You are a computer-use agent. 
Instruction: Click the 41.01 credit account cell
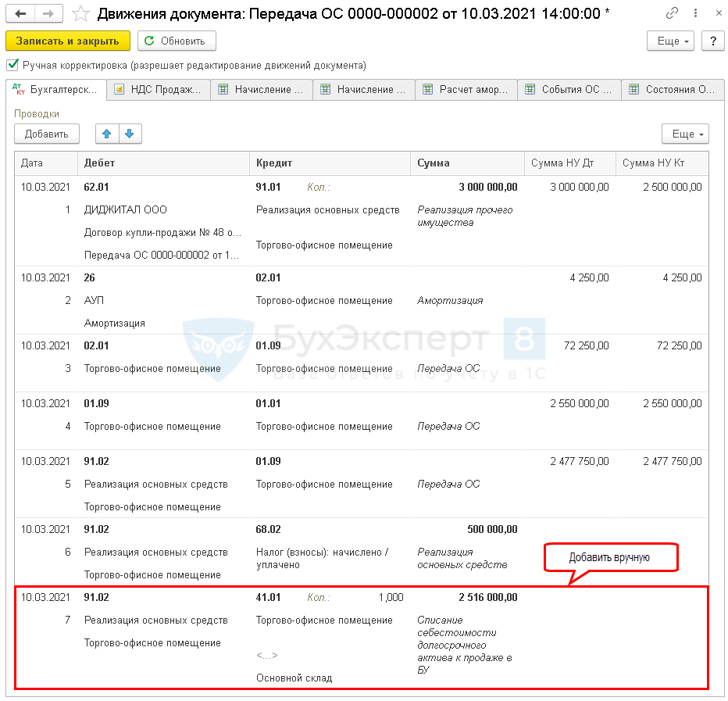point(269,597)
